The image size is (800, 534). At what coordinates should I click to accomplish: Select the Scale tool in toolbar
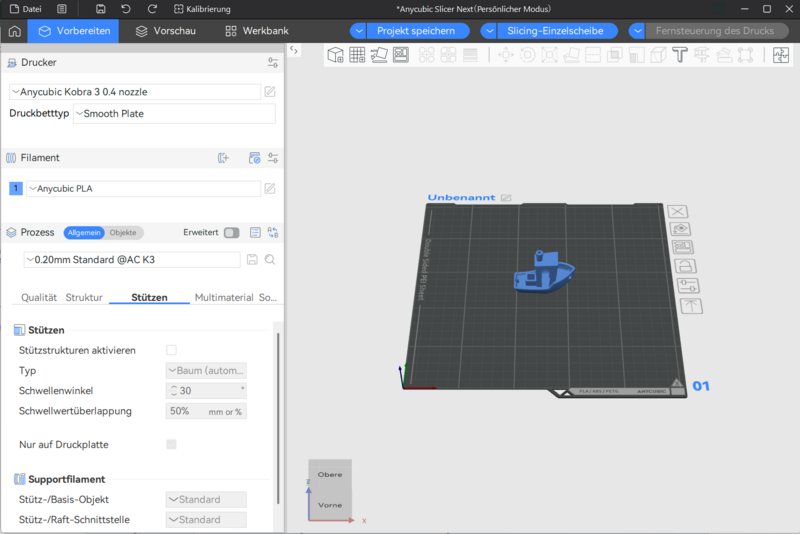(x=549, y=55)
